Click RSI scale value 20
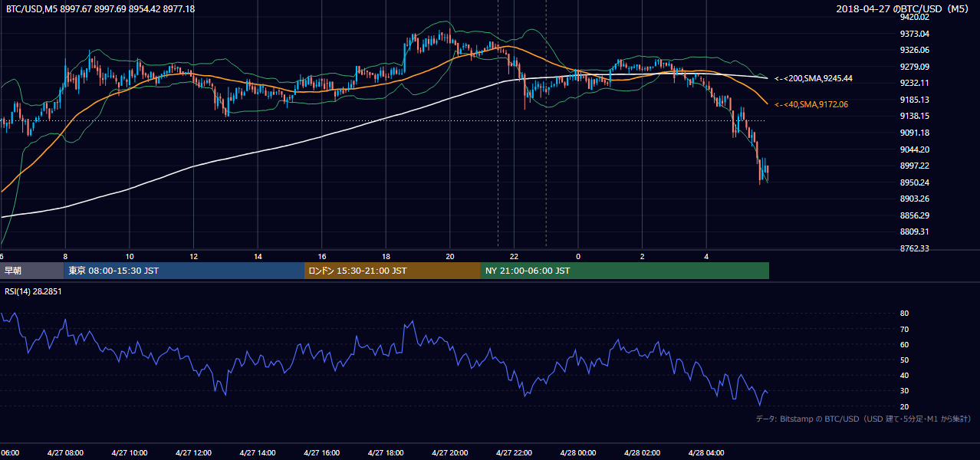Screen dimensions: 980x460 (904, 406)
